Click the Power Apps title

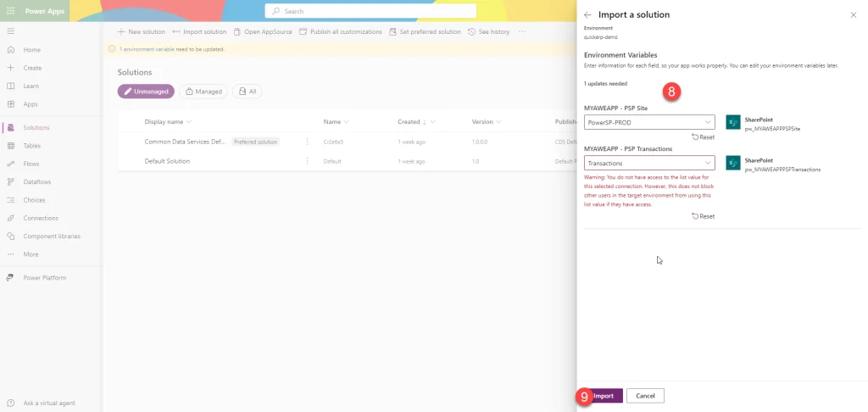[45, 11]
